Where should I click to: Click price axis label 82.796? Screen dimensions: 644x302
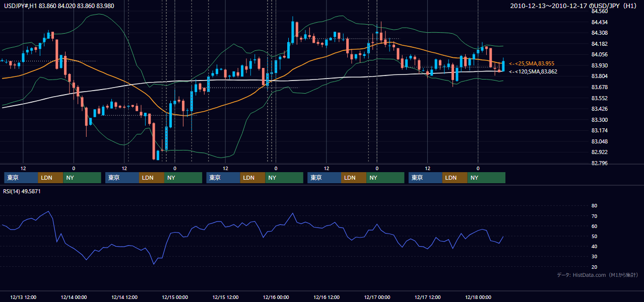[600, 163]
